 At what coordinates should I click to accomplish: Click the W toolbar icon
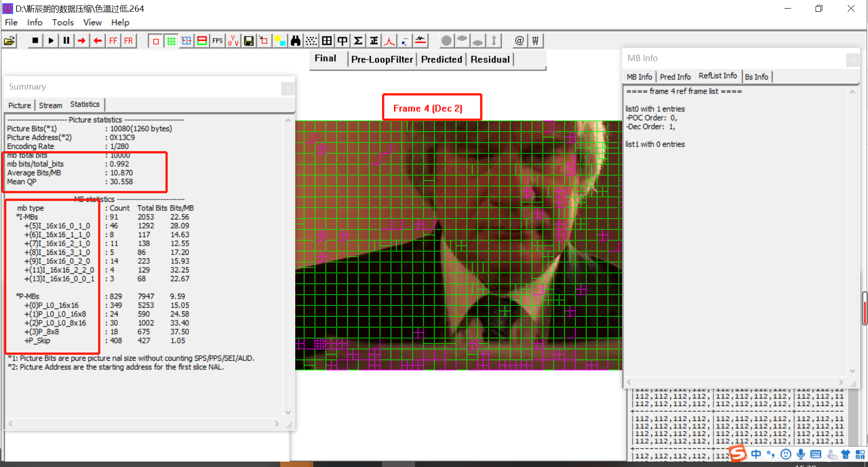pos(535,41)
